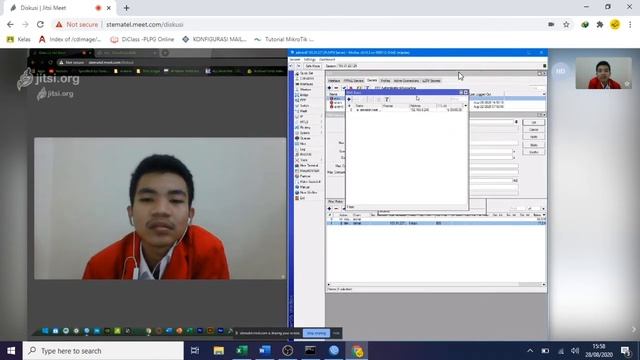Screen dimensions: 640x360
Task: Click Hide on the sharing notification
Action: 336,333
